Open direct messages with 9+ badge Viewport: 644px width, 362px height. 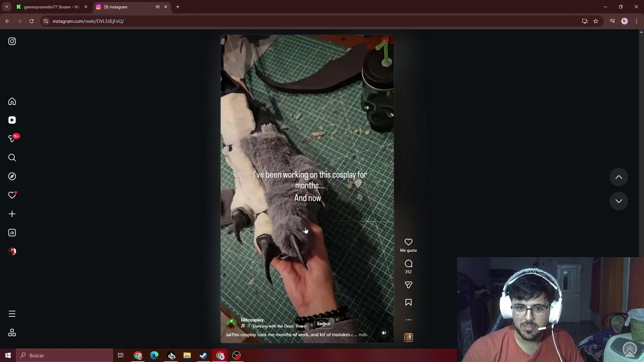(13, 138)
